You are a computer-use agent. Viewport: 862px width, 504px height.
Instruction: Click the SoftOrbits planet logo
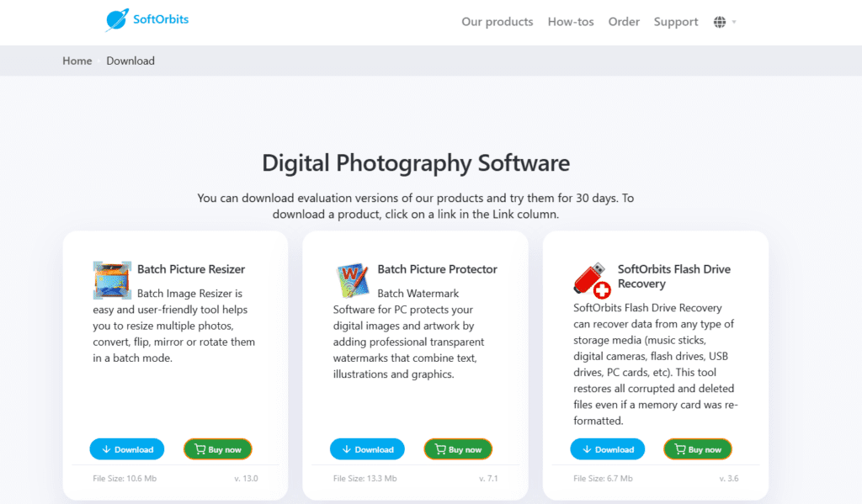(117, 21)
